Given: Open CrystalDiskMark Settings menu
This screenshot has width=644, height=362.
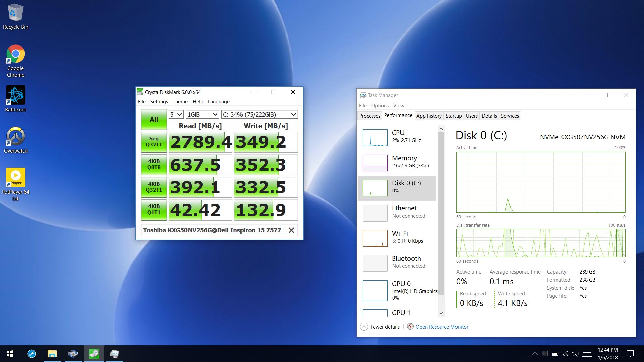Looking at the screenshot, I should [159, 102].
